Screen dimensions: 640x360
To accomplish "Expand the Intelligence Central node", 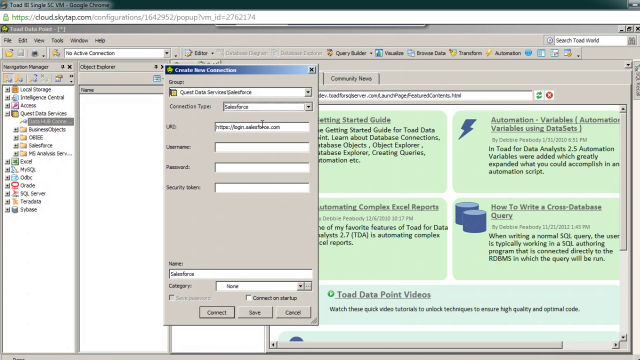I will coord(7,98).
